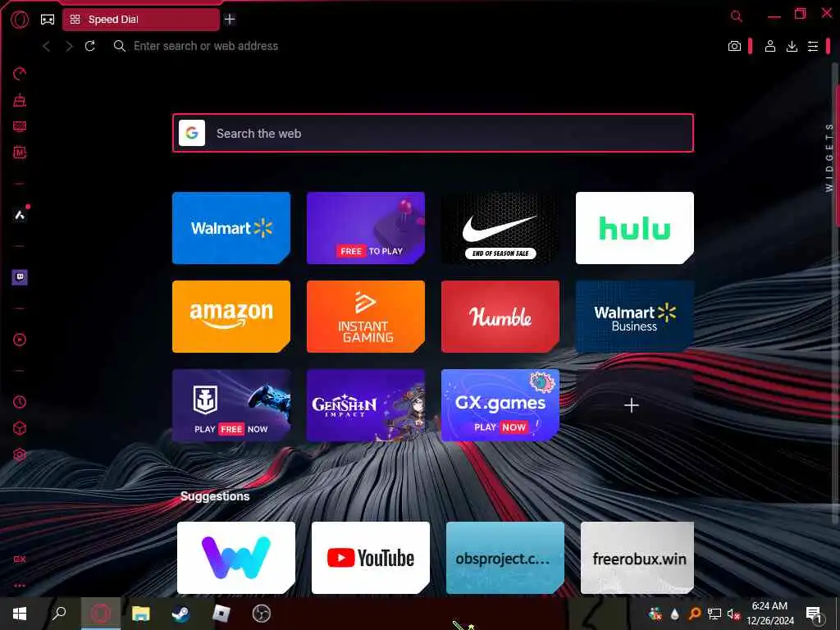The width and height of the screenshot is (840, 630).
Task: Open the YouTube suggestion tile
Action: pos(371,558)
